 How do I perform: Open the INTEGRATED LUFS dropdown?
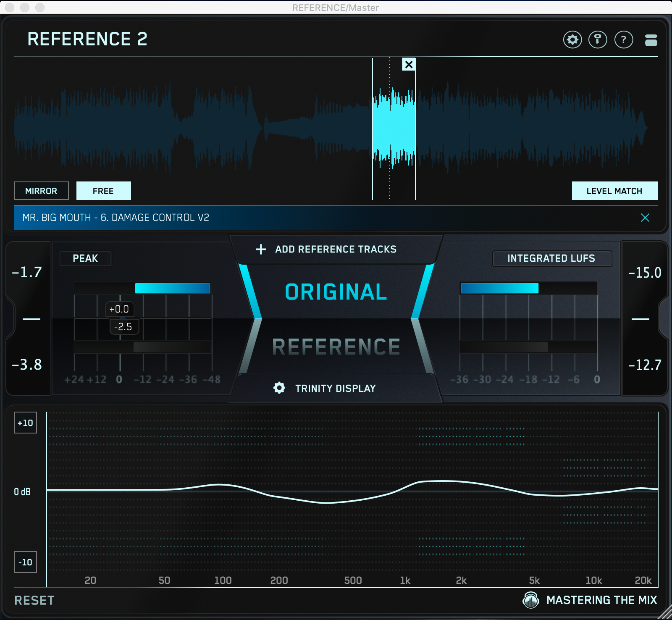551,258
